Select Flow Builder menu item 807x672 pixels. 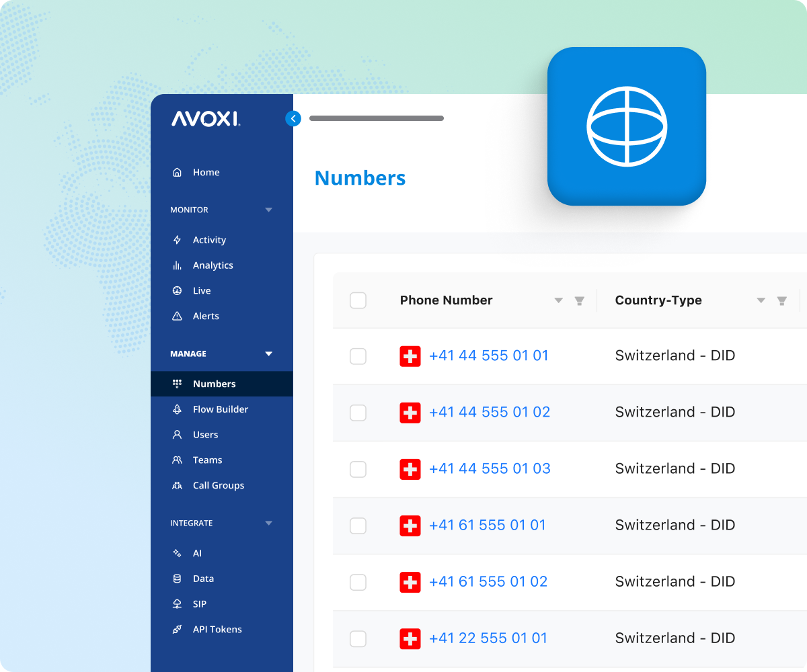tap(222, 409)
